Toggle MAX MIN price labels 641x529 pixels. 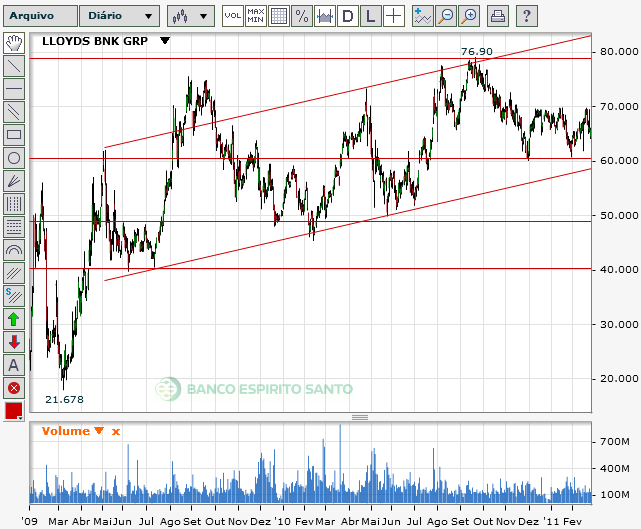click(256, 16)
